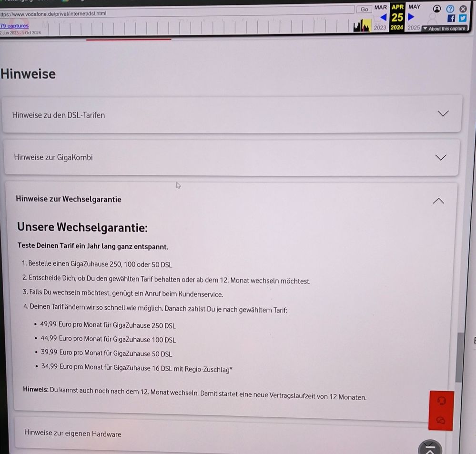Select MAR month in Wayback toolbar
The width and height of the screenshot is (476, 454).
point(381,7)
